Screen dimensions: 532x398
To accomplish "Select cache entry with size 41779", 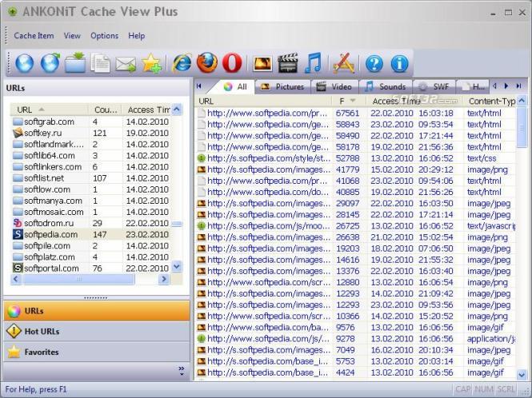I will 355,169.
